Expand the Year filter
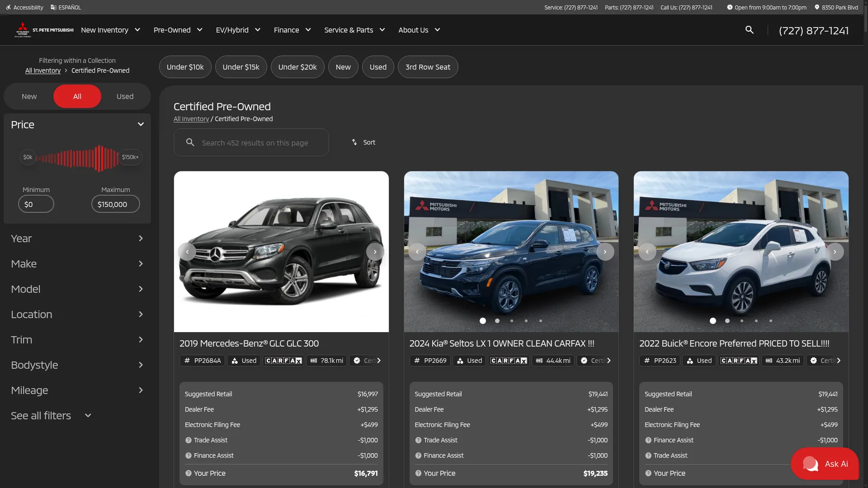 [x=77, y=239]
